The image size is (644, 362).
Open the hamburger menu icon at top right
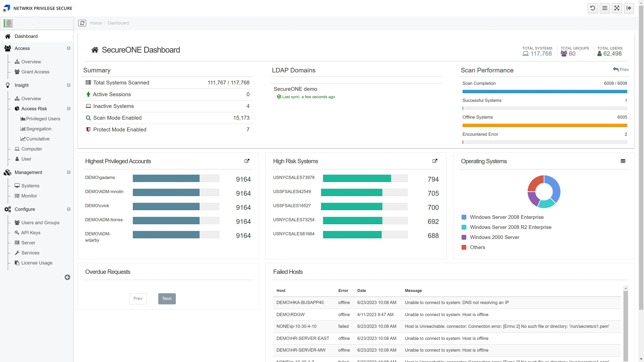(604, 8)
